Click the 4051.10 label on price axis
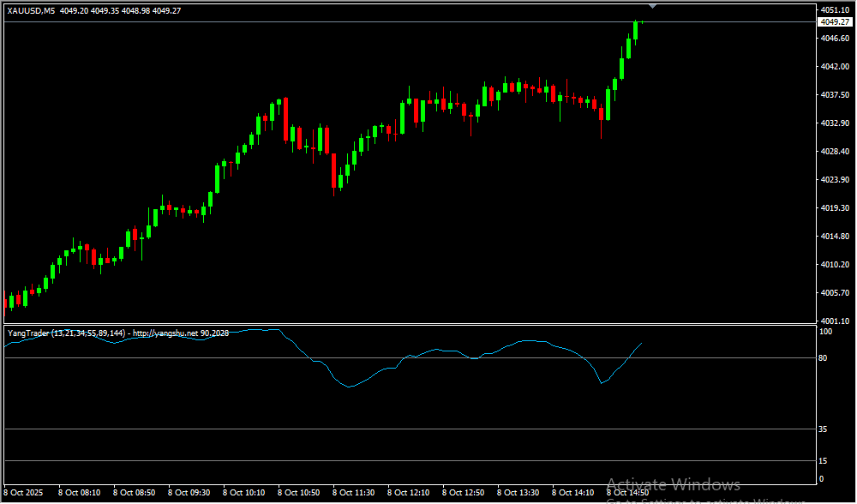Screen dimensions: 857x504 tap(834, 10)
